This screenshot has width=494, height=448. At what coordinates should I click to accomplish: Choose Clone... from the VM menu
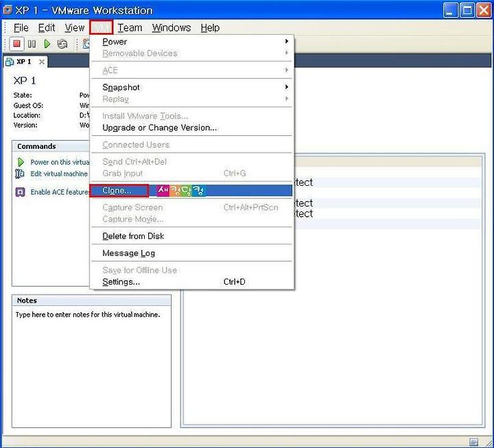coord(191,191)
